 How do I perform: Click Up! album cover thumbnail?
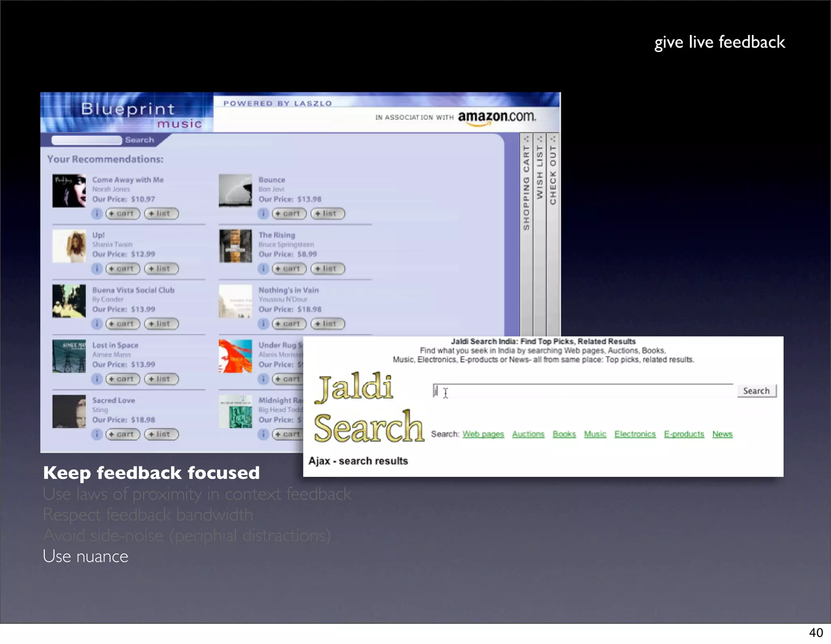coord(69,246)
